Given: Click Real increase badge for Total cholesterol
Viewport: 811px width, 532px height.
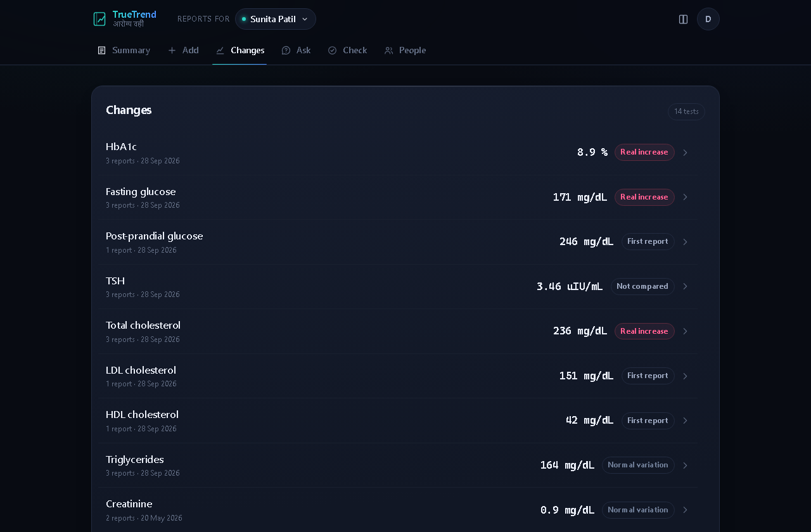Looking at the screenshot, I should pyautogui.click(x=644, y=331).
